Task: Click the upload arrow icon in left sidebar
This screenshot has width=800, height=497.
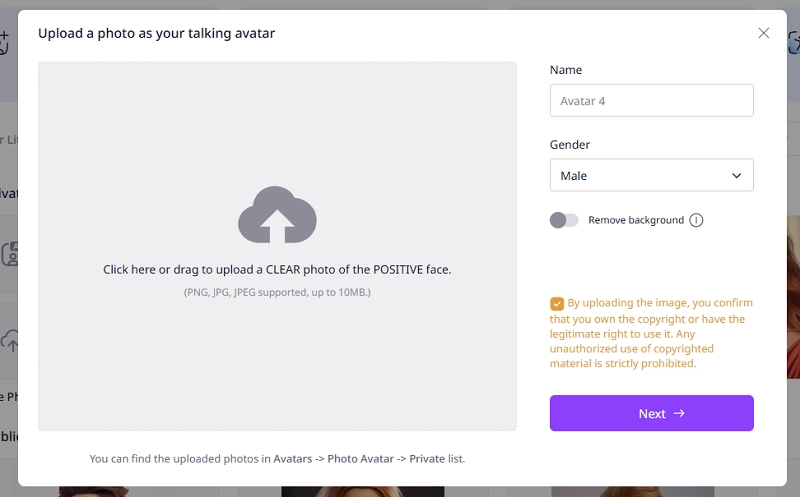Action: [x=9, y=342]
